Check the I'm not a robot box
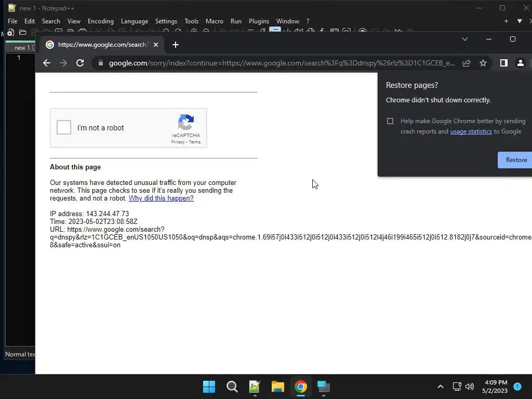 tap(64, 128)
